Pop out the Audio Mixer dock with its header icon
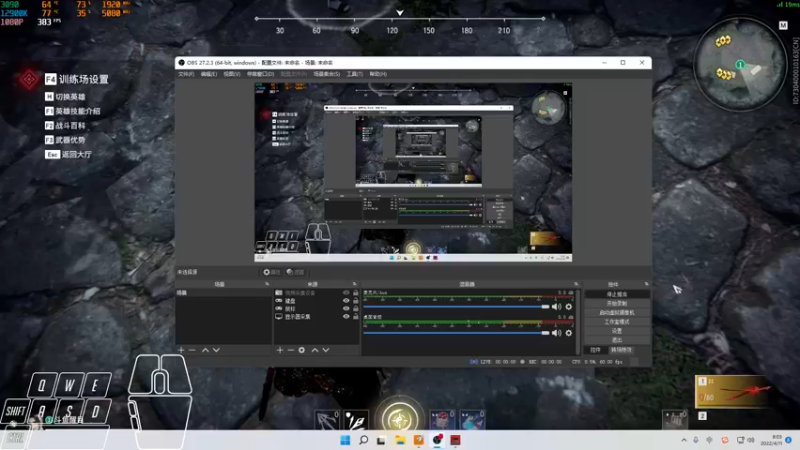The image size is (800, 450). click(x=576, y=284)
